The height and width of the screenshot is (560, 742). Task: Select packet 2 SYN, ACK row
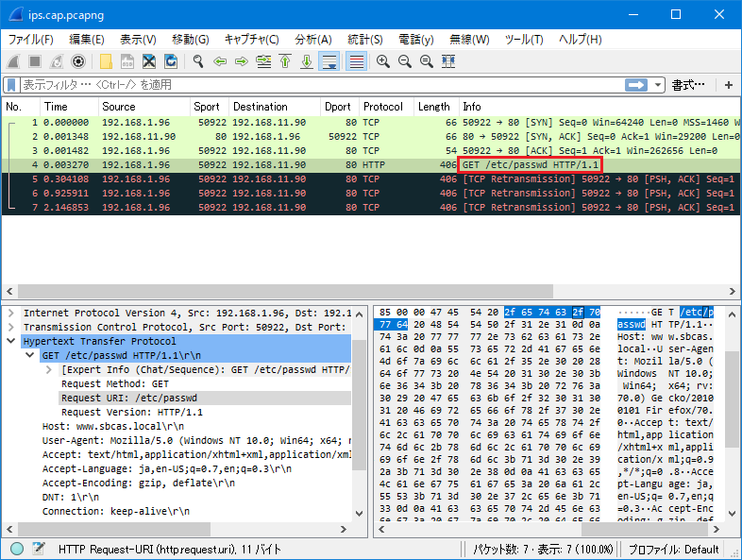(371, 137)
